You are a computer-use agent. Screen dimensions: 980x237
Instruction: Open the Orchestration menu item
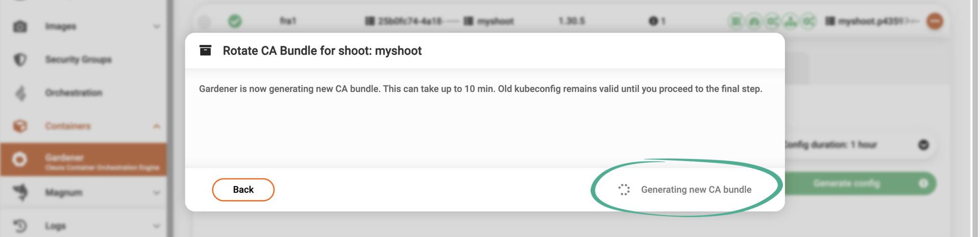[x=73, y=93]
